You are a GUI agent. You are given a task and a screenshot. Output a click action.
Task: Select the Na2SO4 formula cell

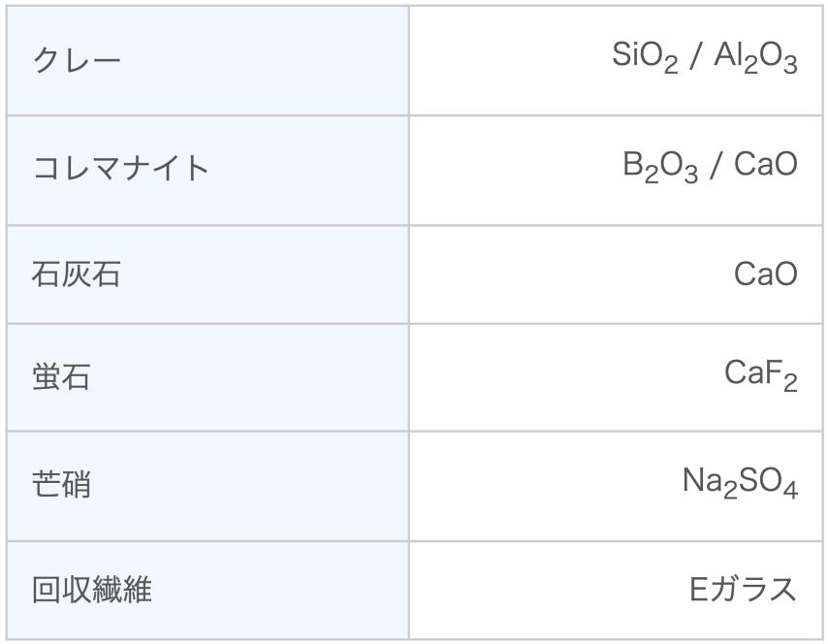[616, 487]
